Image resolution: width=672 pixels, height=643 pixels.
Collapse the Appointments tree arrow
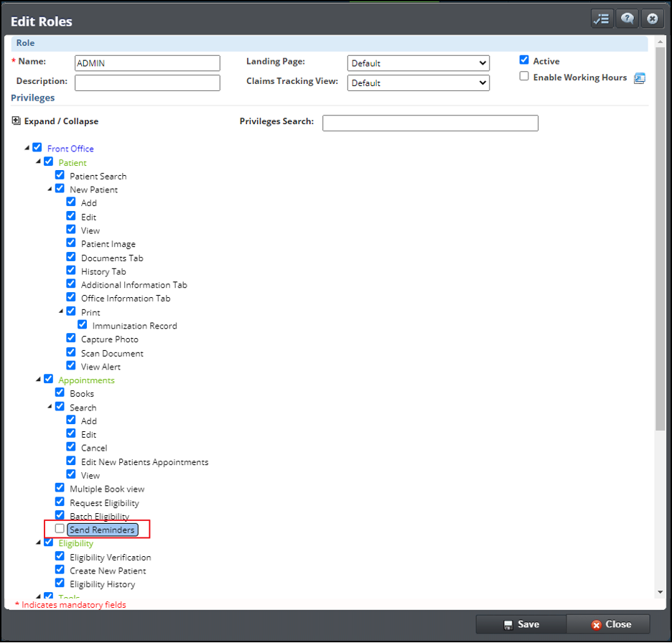(x=38, y=380)
